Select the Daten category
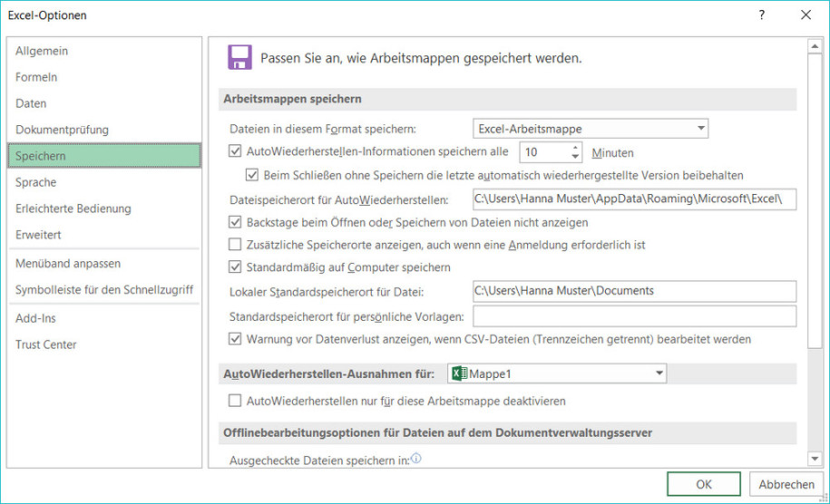Viewport: 830px width, 504px height. (104, 103)
